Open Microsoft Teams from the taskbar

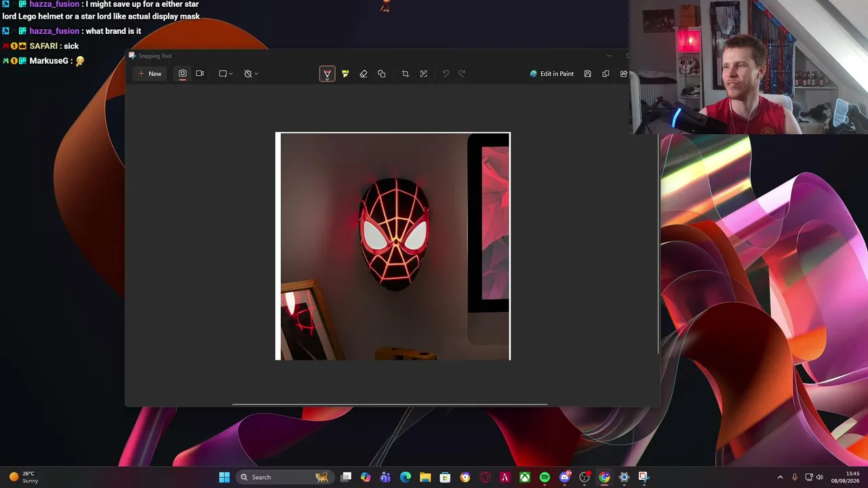pyautogui.click(x=385, y=477)
